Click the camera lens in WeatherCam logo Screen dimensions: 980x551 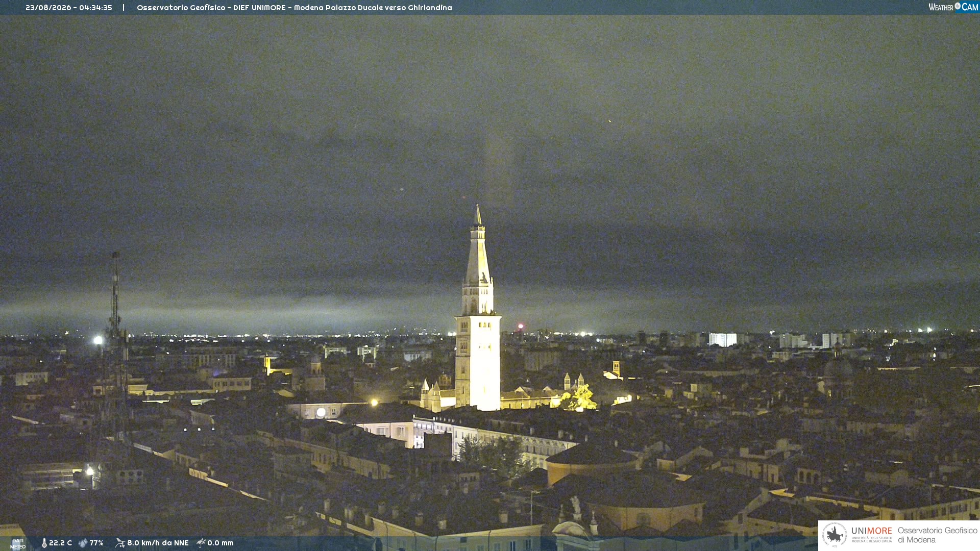click(x=958, y=6)
